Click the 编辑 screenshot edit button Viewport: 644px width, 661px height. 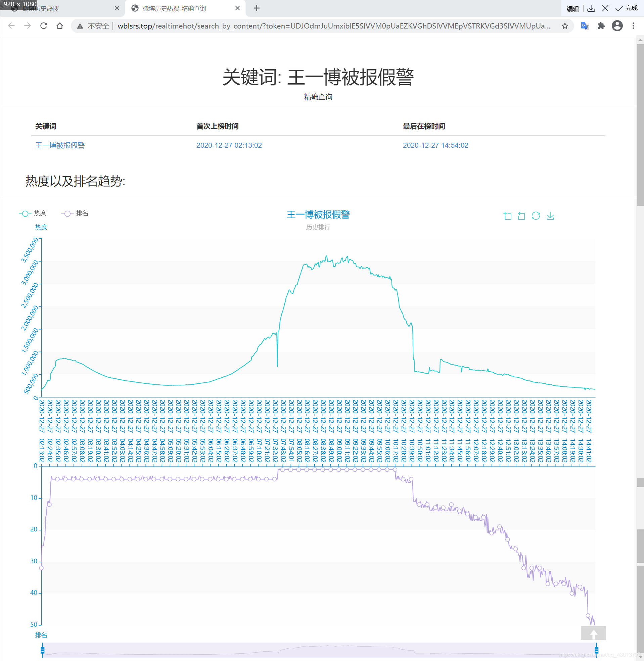572,8
